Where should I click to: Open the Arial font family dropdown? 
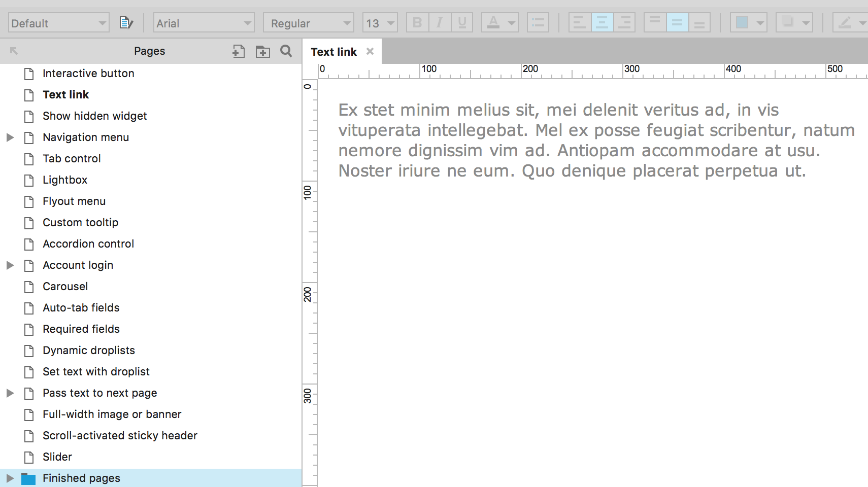pos(204,23)
